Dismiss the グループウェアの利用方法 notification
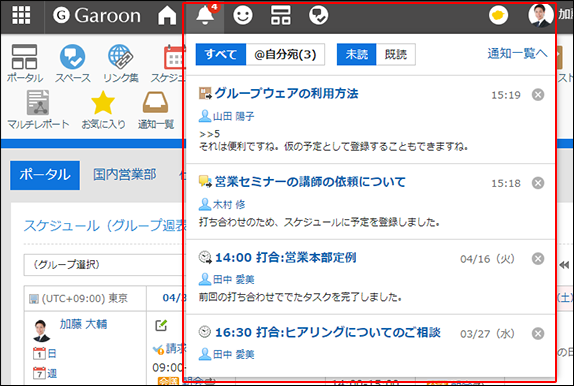The image size is (574, 386). pos(538,95)
